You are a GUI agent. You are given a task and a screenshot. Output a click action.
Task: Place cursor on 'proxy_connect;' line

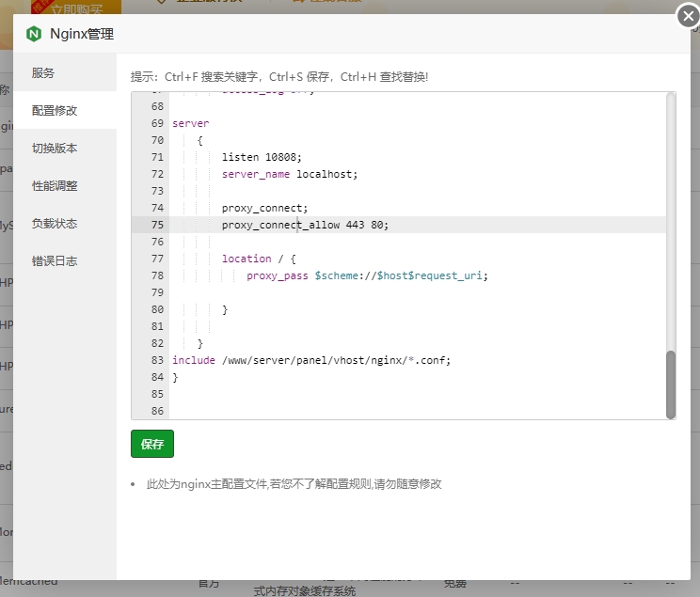point(264,208)
